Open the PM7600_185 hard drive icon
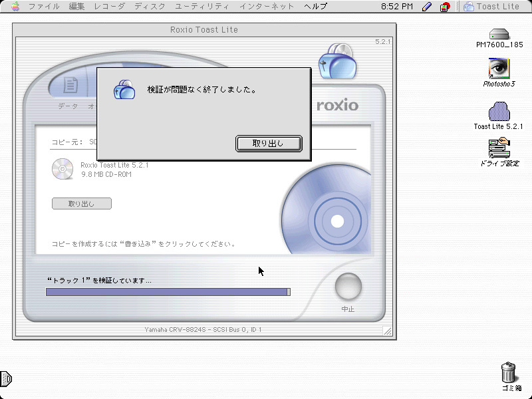The height and width of the screenshot is (399, 532). click(499, 35)
